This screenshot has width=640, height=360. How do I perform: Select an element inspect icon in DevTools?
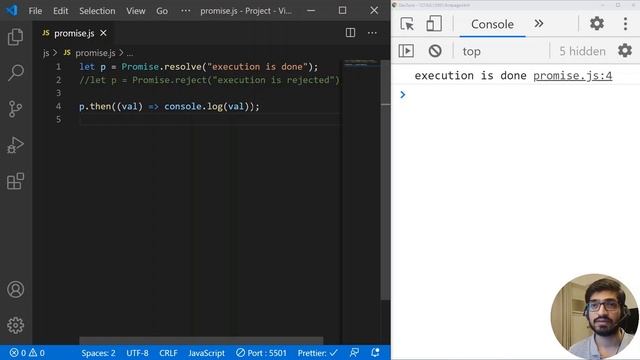(x=407, y=24)
